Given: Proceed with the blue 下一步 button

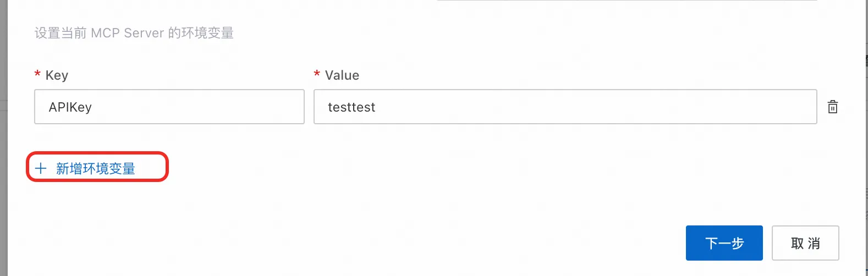Looking at the screenshot, I should [724, 243].
